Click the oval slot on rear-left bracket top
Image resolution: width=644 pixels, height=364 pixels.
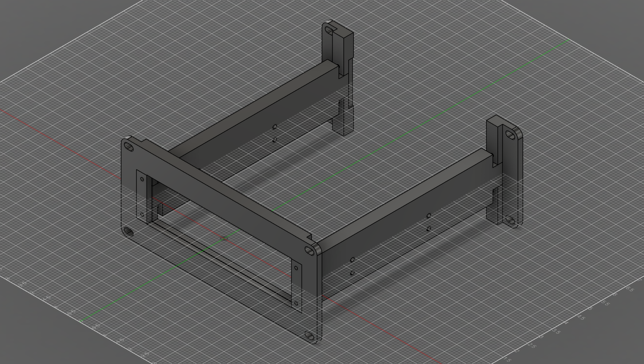[x=329, y=30]
